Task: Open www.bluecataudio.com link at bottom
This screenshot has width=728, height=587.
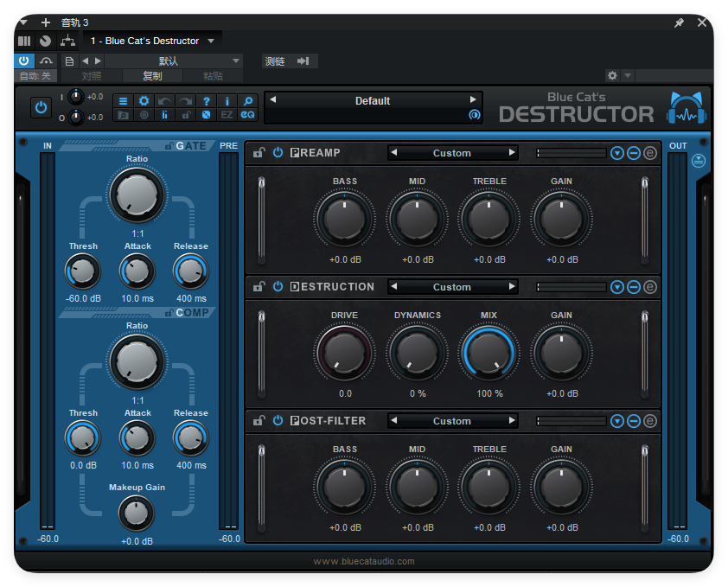Action: click(x=364, y=561)
